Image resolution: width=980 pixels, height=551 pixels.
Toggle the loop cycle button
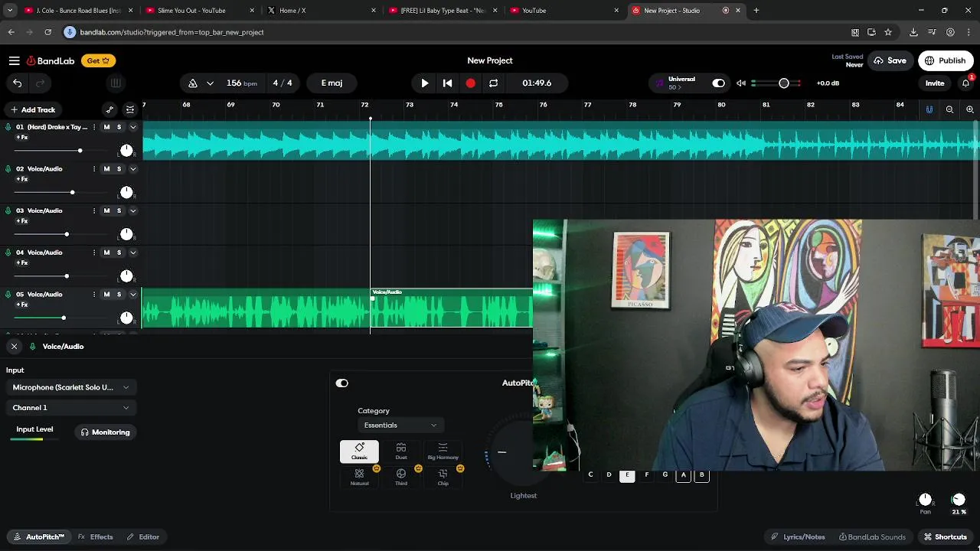pyautogui.click(x=494, y=83)
